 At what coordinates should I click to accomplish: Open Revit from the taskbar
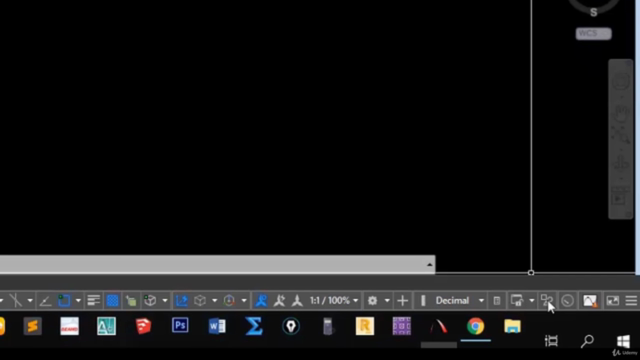(365, 327)
